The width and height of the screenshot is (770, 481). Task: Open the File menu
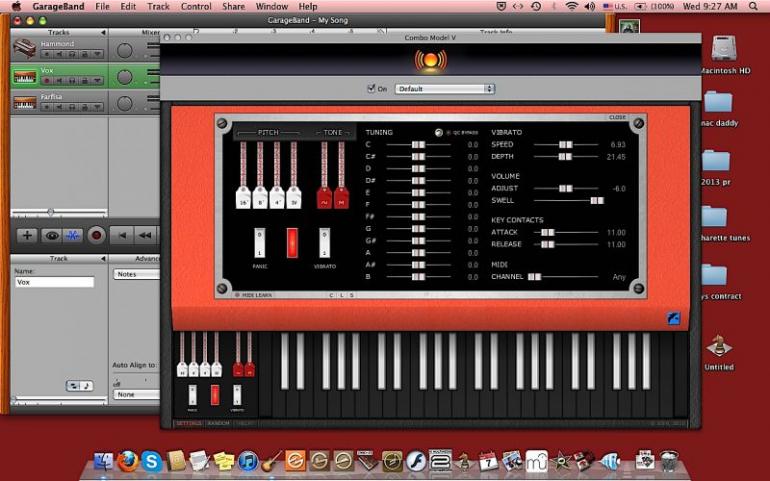(x=102, y=6)
